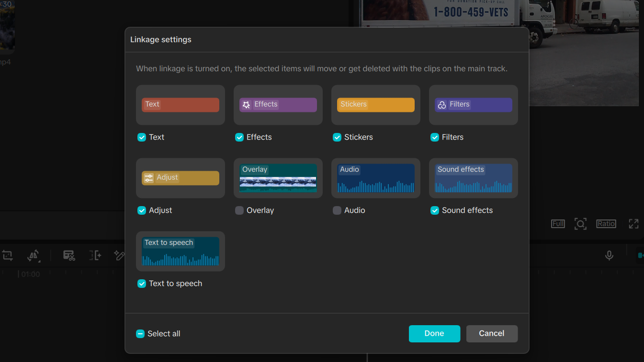This screenshot has width=644, height=362.
Task: Click the Text track preview card
Action: [x=181, y=105]
